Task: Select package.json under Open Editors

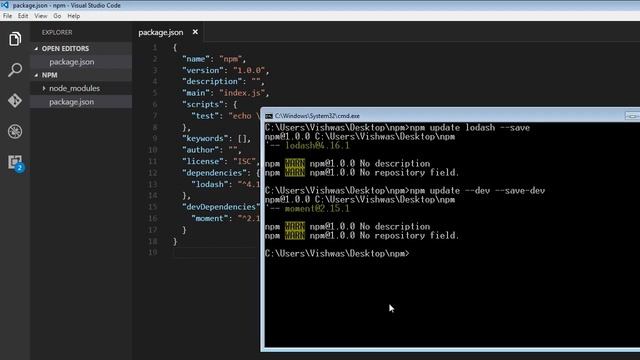Action: pyautogui.click(x=81, y=62)
